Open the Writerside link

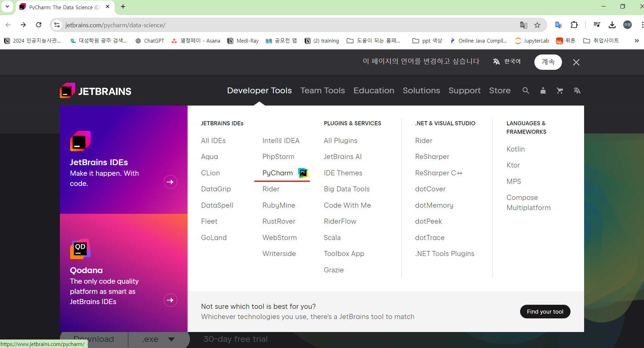279,254
